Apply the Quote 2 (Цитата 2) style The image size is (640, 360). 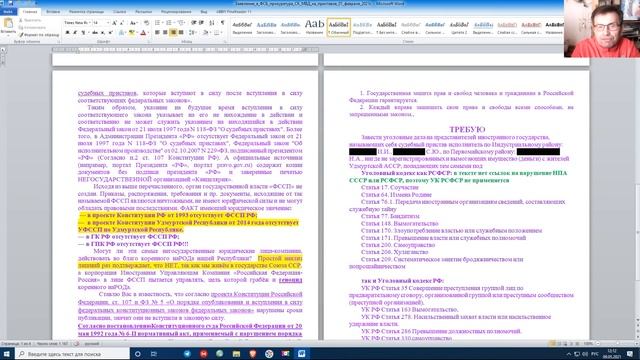[x=459, y=27]
